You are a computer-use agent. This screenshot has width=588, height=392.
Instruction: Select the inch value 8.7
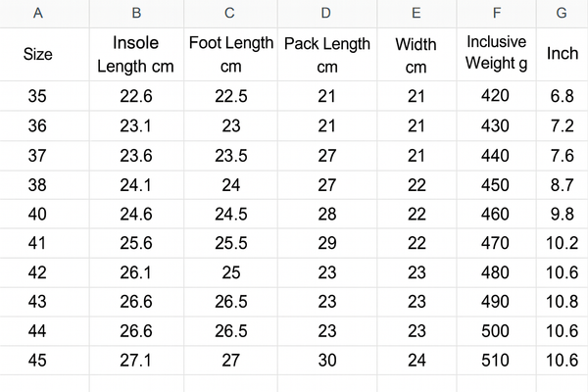562,184
